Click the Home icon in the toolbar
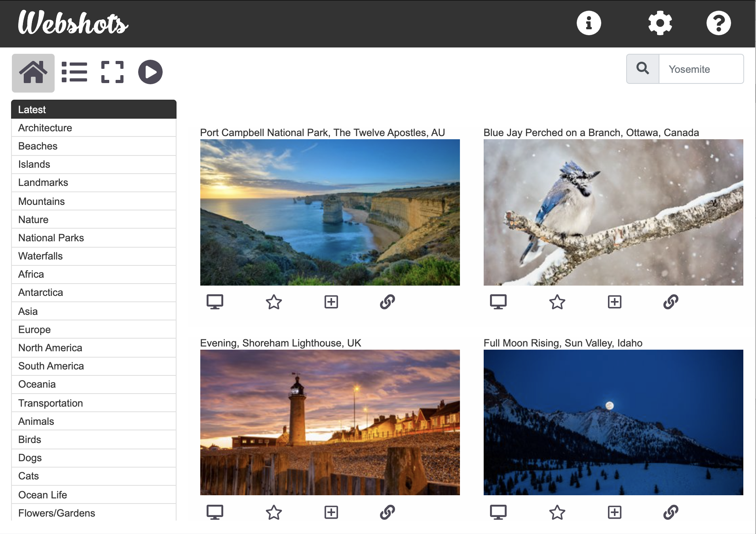This screenshot has width=756, height=534. (x=33, y=73)
